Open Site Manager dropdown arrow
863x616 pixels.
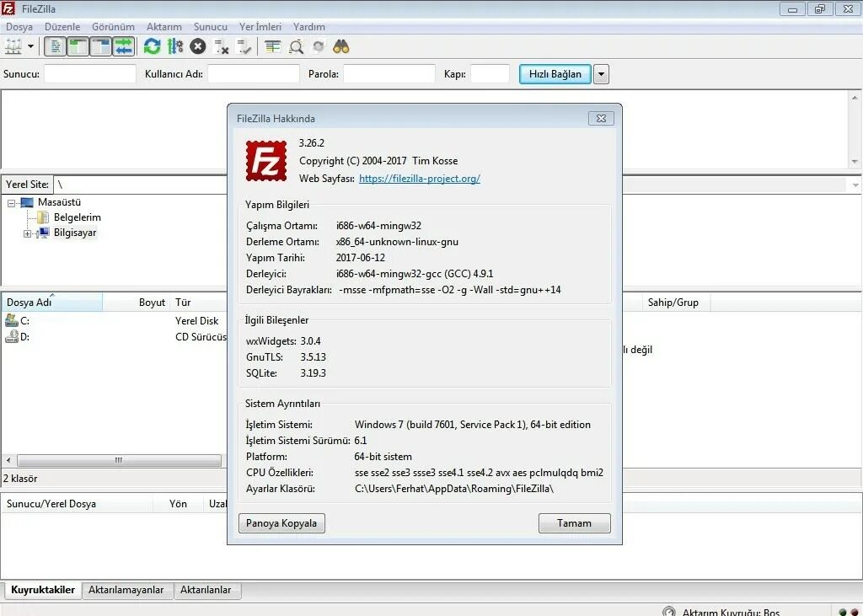pos(31,47)
